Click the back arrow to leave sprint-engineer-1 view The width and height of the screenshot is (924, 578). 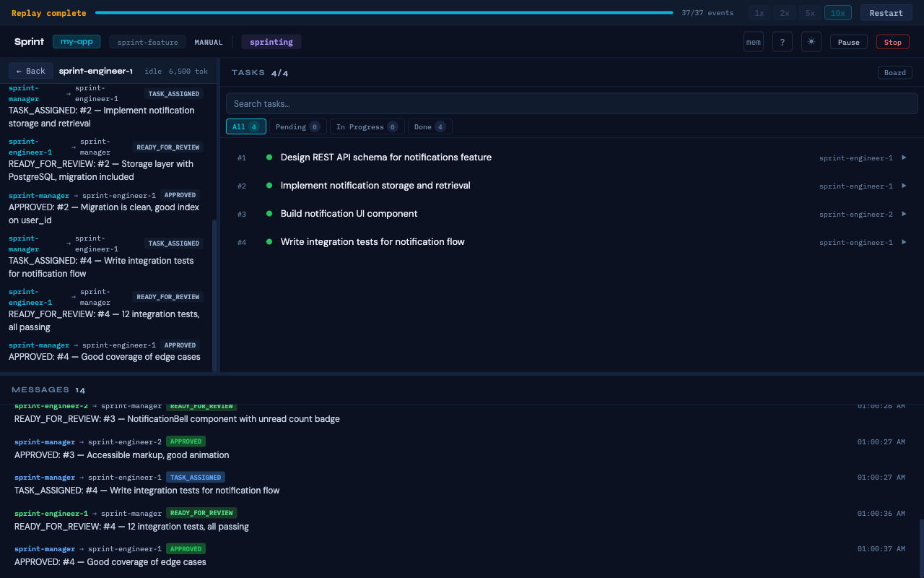coord(30,71)
